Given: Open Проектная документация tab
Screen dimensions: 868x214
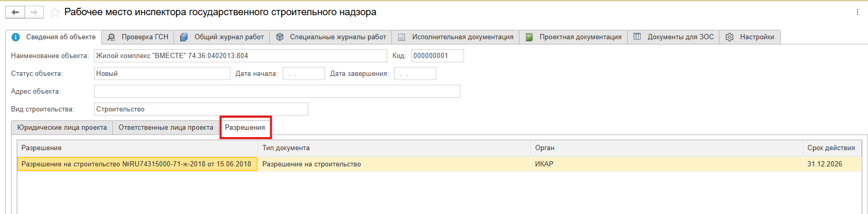Looking at the screenshot, I should pyautogui.click(x=573, y=37).
